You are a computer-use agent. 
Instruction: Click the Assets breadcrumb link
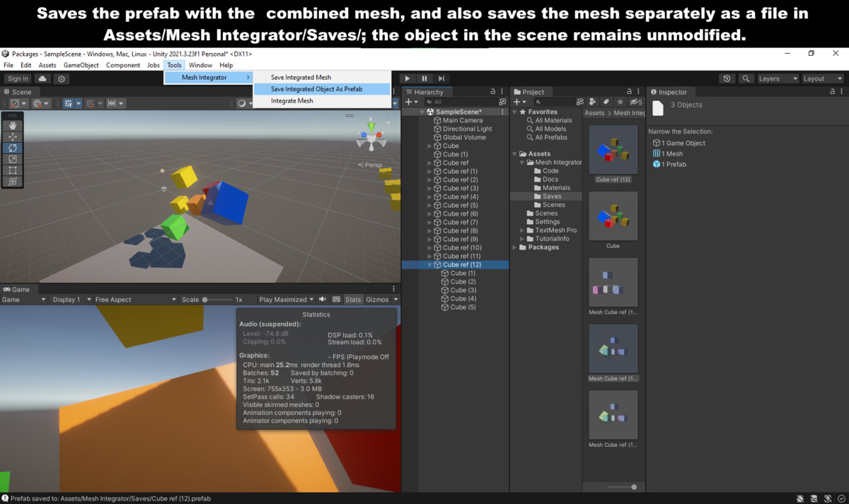pos(594,113)
